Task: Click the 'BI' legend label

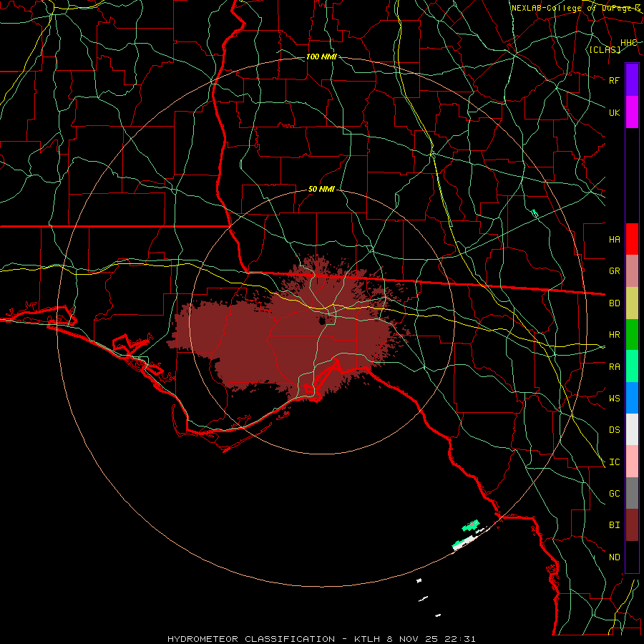Action: coord(614,525)
